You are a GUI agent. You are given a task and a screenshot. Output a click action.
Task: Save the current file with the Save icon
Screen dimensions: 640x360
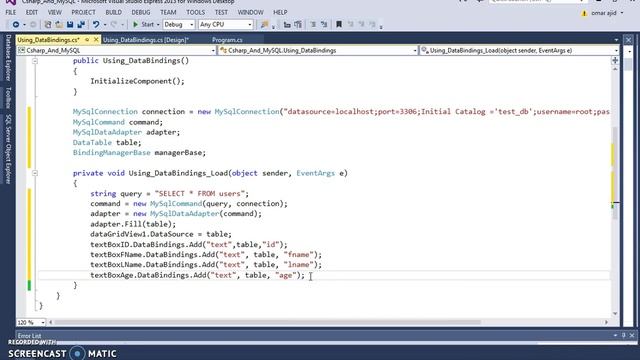[x=70, y=24]
